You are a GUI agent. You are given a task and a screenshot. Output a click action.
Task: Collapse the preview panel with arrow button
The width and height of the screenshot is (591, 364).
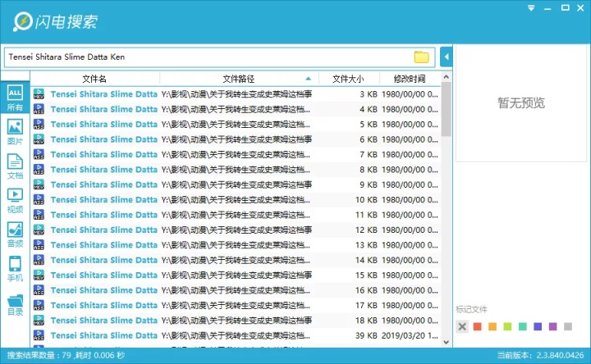point(447,57)
